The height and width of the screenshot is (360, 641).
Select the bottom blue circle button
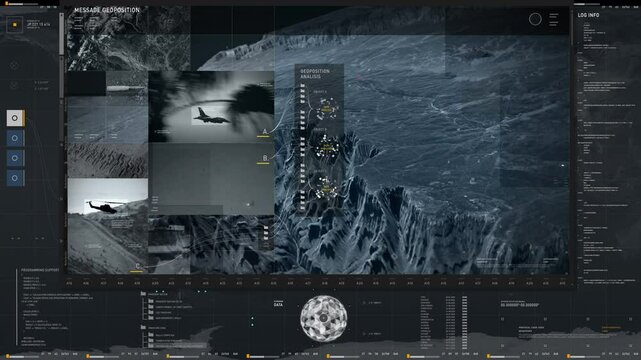click(x=15, y=178)
